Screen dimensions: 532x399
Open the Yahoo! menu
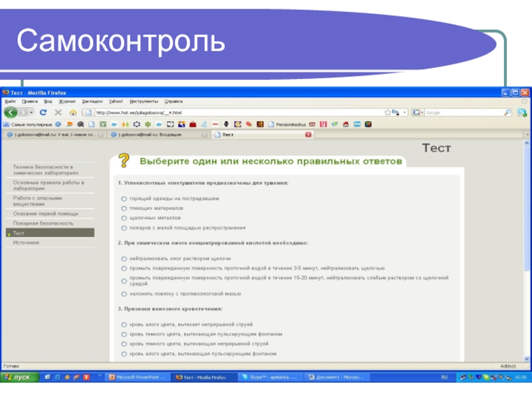(116, 101)
